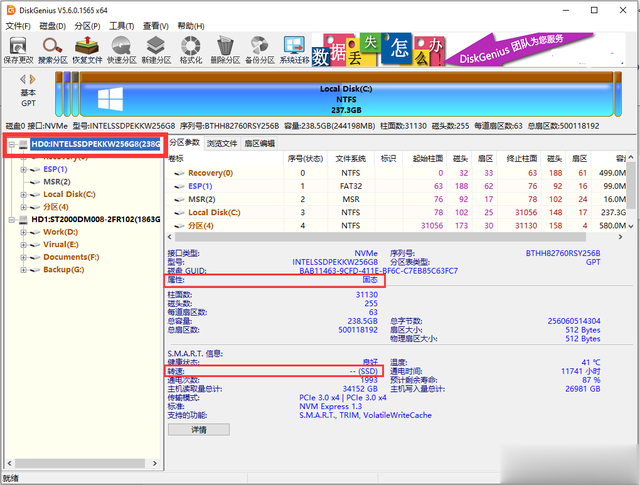
Task: Click the Windows logo on disk map
Action: coord(110,99)
